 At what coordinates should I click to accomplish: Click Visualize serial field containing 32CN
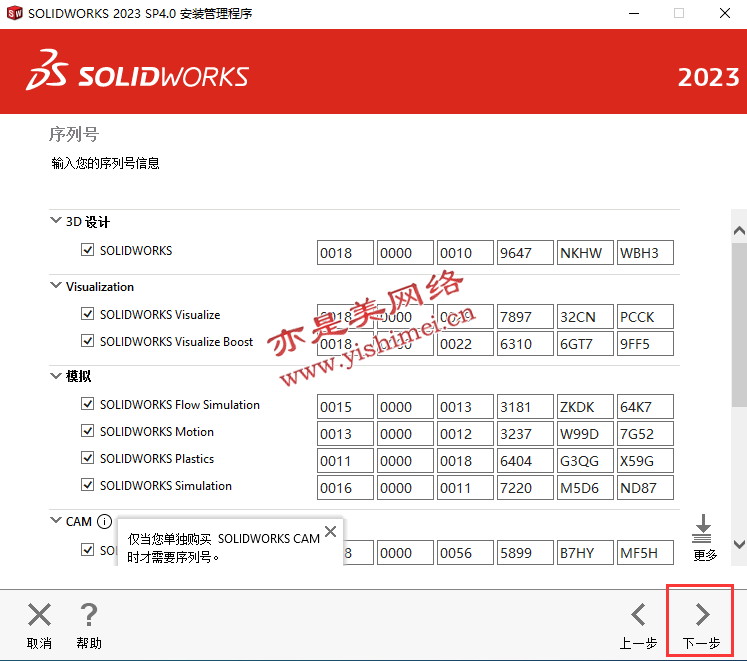pyautogui.click(x=585, y=316)
